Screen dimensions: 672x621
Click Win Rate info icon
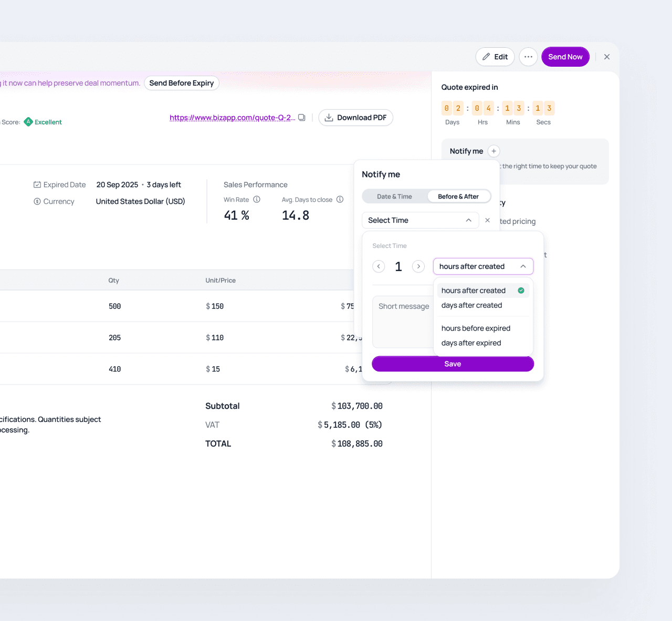(257, 200)
